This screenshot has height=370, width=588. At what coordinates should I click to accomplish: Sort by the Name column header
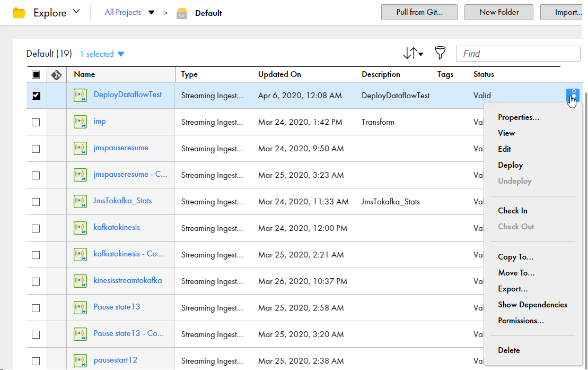pos(84,74)
